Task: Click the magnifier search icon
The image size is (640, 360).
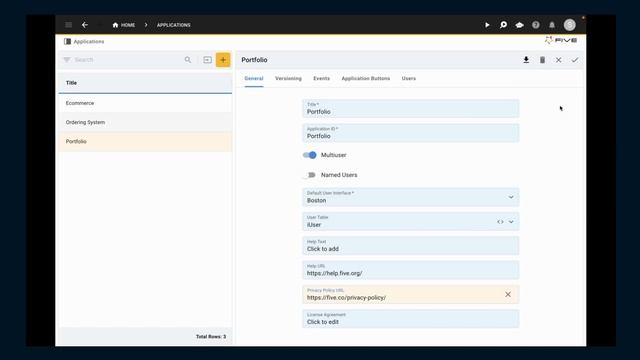Action: [x=187, y=60]
